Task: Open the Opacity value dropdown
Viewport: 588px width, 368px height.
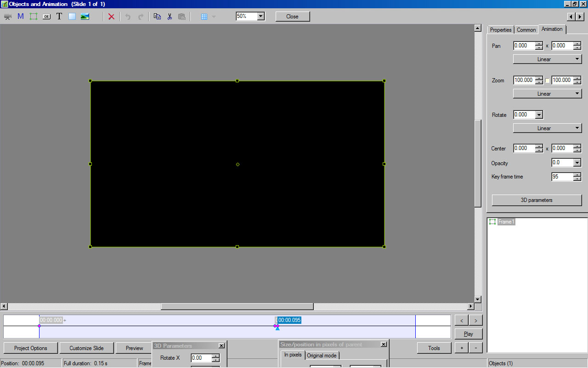Action: [x=577, y=163]
